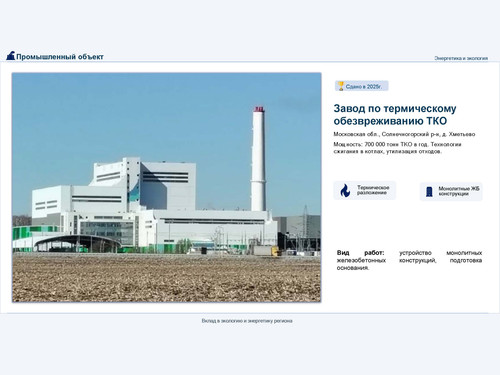Click the factory icon beside Промышленный объект
This screenshot has height=375, width=500.
pos(11,56)
